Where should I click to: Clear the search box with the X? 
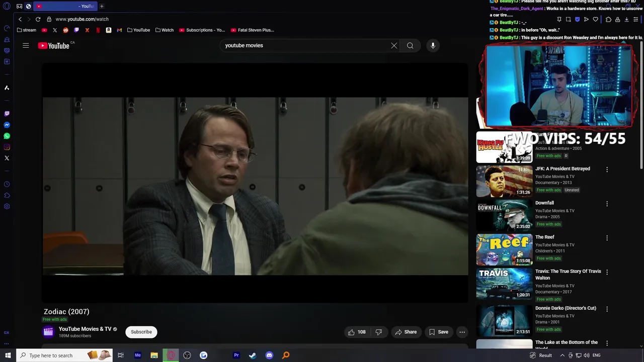tap(394, 45)
